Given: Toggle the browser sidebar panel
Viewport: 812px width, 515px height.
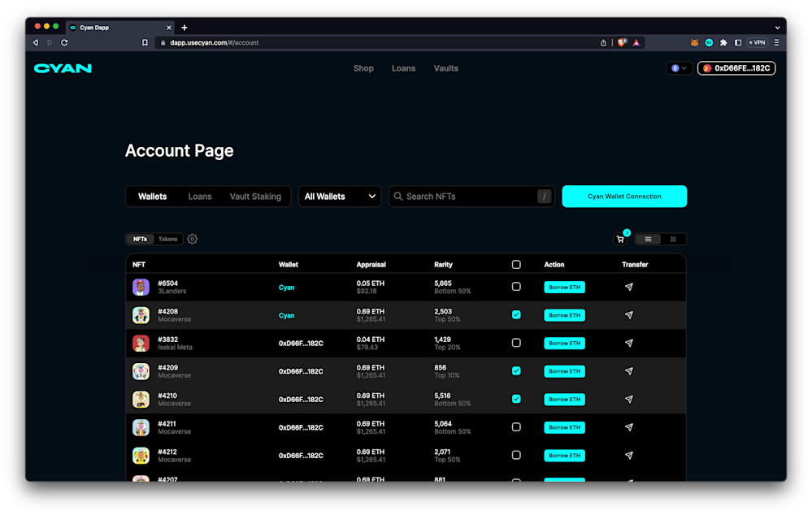Looking at the screenshot, I should pos(738,42).
